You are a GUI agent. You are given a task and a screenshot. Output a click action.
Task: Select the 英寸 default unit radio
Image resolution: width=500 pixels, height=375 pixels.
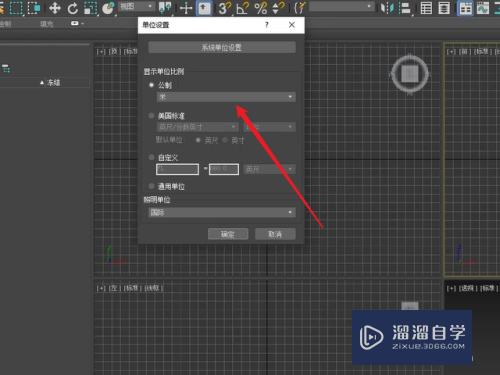click(225, 140)
